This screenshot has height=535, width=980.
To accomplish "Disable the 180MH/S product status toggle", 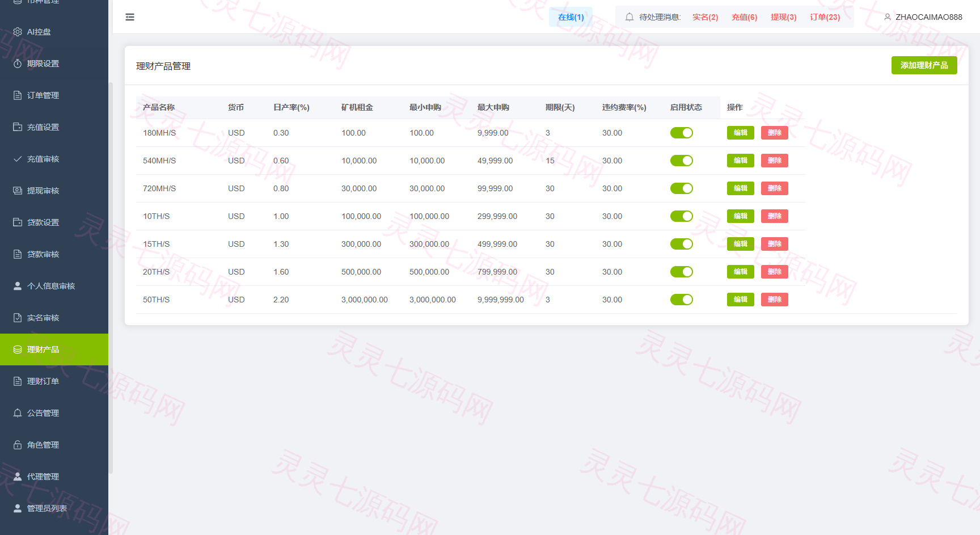I will (x=682, y=133).
